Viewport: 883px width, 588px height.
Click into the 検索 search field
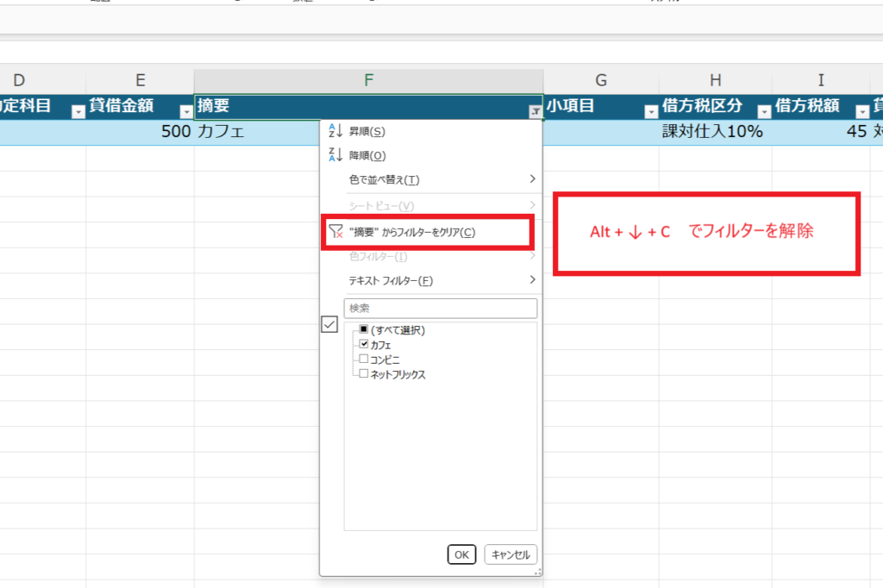click(x=441, y=308)
